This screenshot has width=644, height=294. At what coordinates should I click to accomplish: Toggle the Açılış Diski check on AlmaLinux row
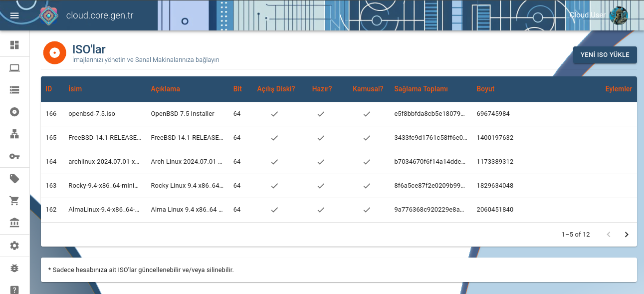point(274,210)
